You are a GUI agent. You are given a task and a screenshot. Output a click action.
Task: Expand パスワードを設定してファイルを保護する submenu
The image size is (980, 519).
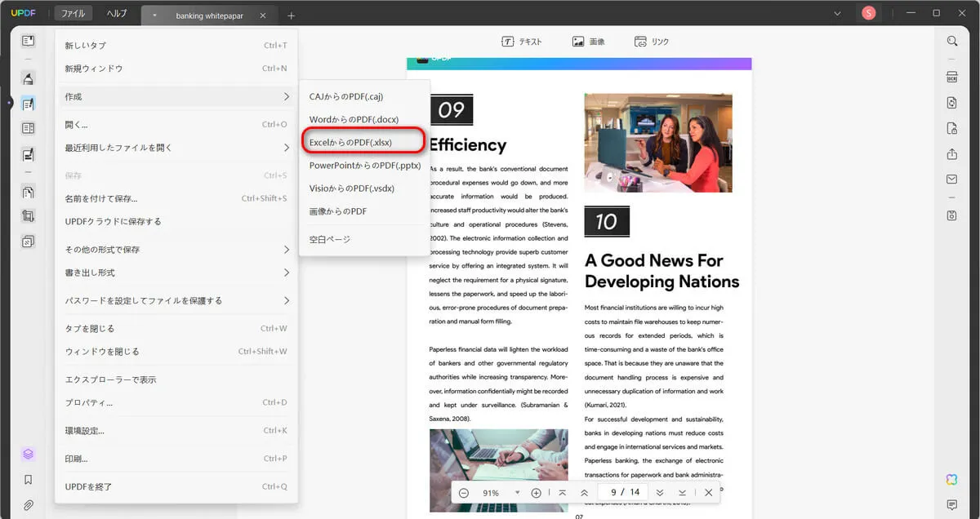pos(287,300)
